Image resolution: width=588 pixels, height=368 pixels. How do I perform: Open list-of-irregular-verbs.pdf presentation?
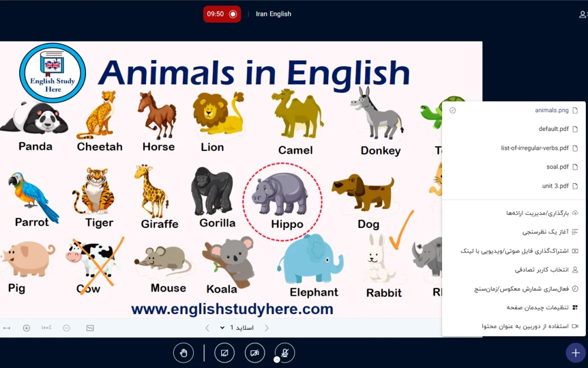click(514, 148)
